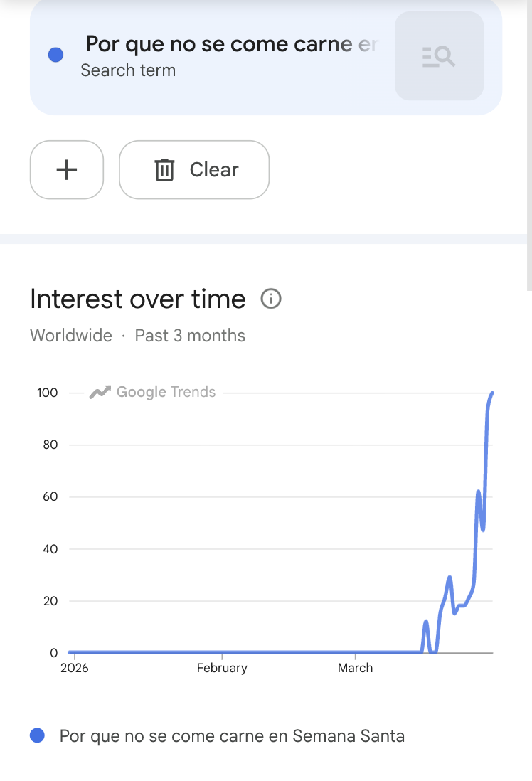Screen dimensions: 532x781
Task: Click the March label on the time axis
Action: click(x=355, y=668)
